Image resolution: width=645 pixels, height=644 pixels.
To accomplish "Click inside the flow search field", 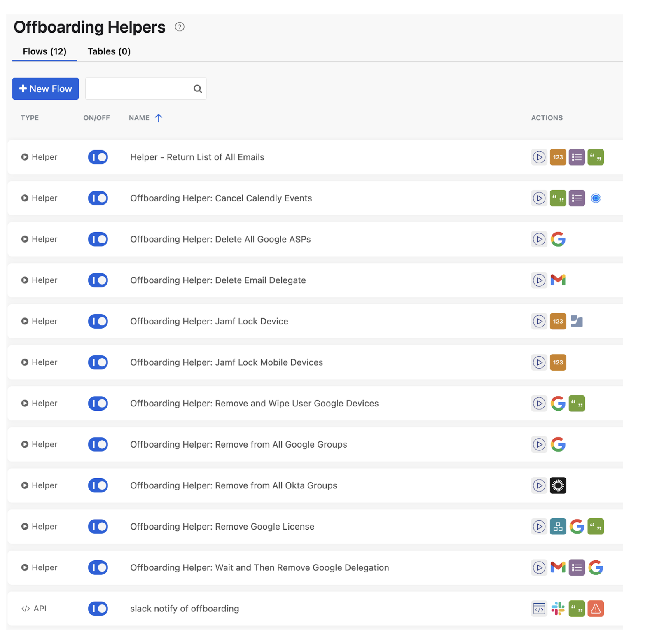I will pos(140,89).
